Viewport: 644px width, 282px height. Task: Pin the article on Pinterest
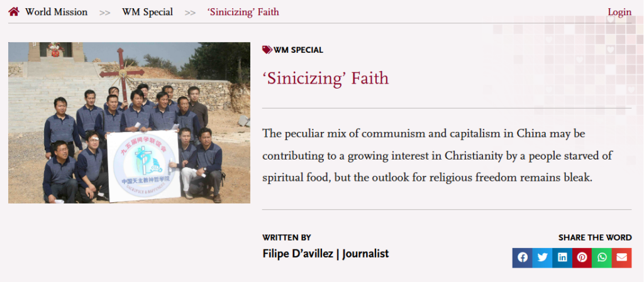tap(582, 258)
